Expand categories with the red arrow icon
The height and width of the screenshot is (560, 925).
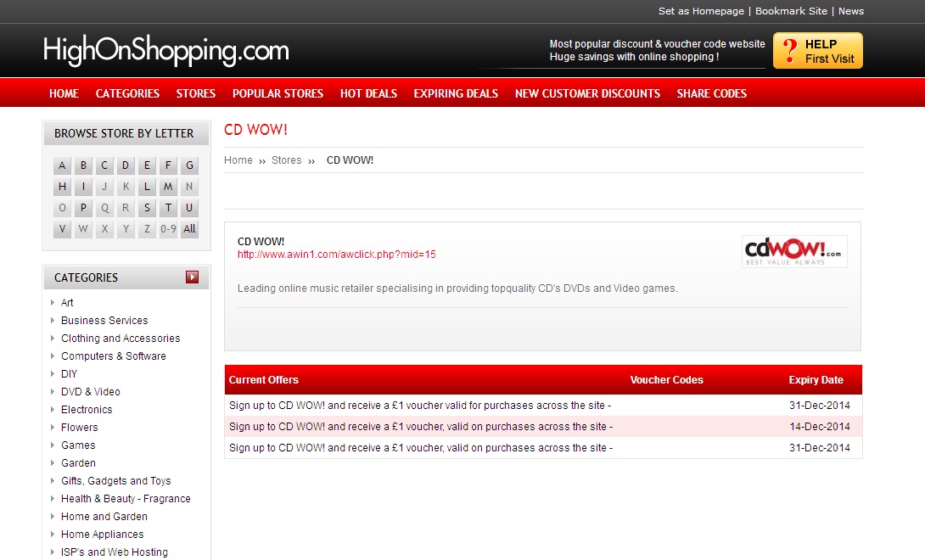tap(193, 277)
